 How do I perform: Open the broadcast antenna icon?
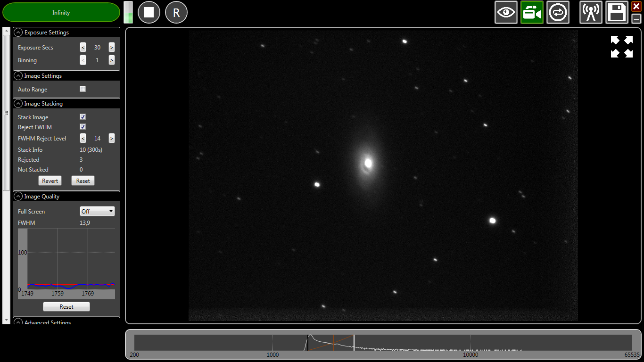(x=591, y=12)
